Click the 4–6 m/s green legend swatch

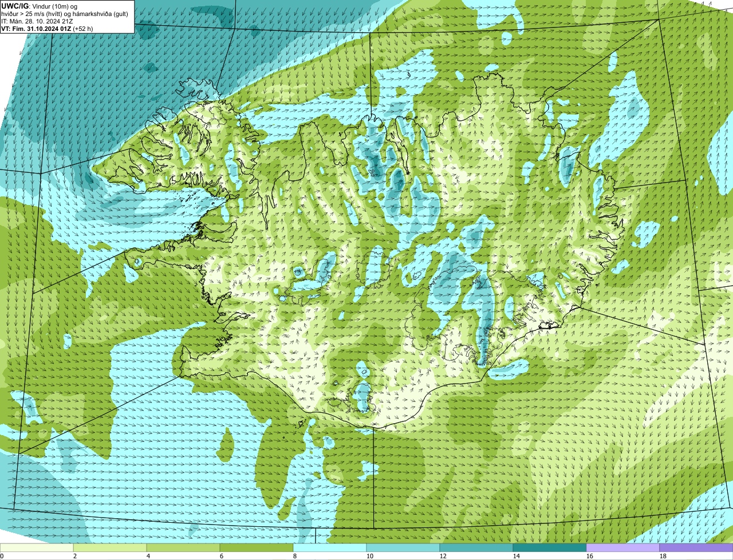(183, 547)
